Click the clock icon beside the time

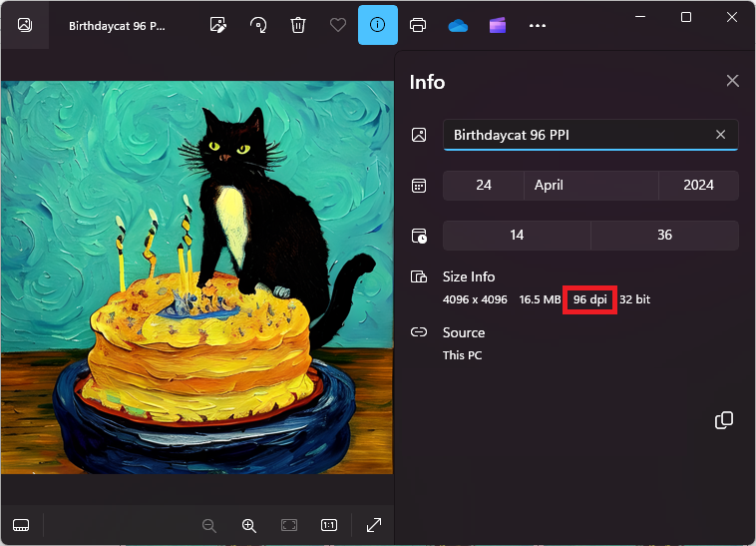(x=419, y=236)
